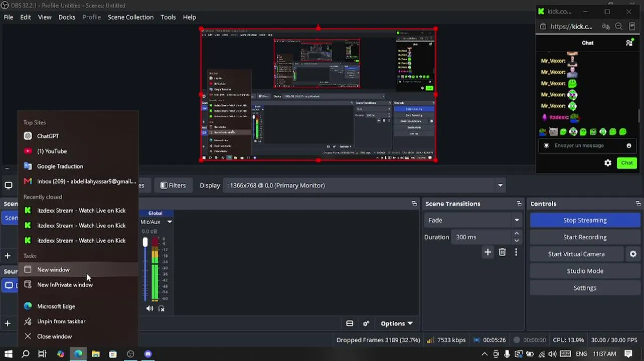Viewport: 644px width, 361px height.
Task: Undock the Scene Transitions panel
Action: coord(519,204)
